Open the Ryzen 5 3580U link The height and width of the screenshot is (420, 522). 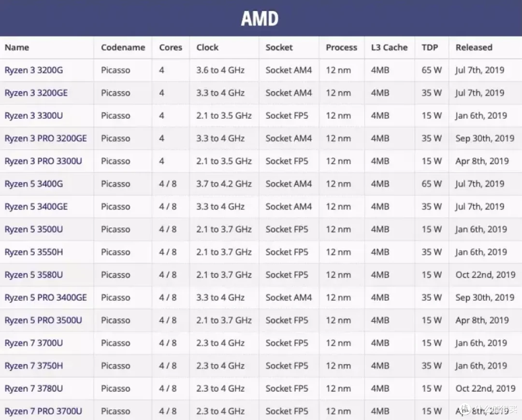click(x=34, y=275)
